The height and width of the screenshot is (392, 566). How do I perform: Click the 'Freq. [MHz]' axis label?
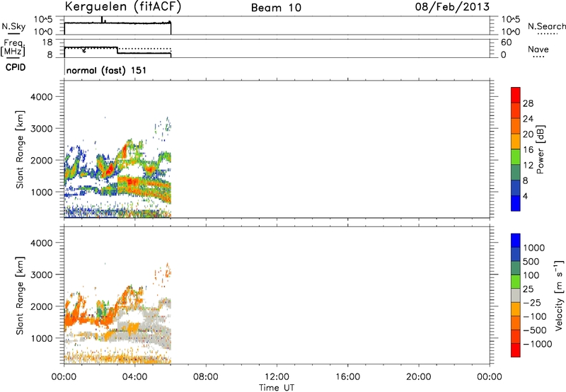[13, 47]
